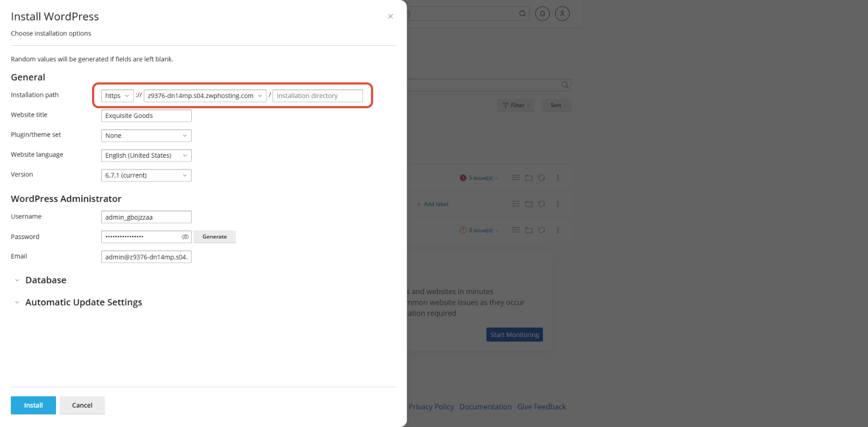
Task: Click search icon in background list field
Action: (565, 85)
